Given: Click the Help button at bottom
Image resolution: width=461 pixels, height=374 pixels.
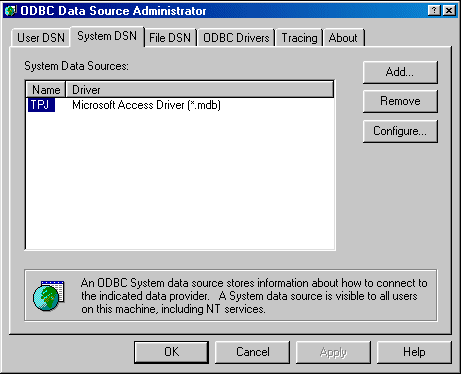Looking at the screenshot, I should (x=414, y=352).
